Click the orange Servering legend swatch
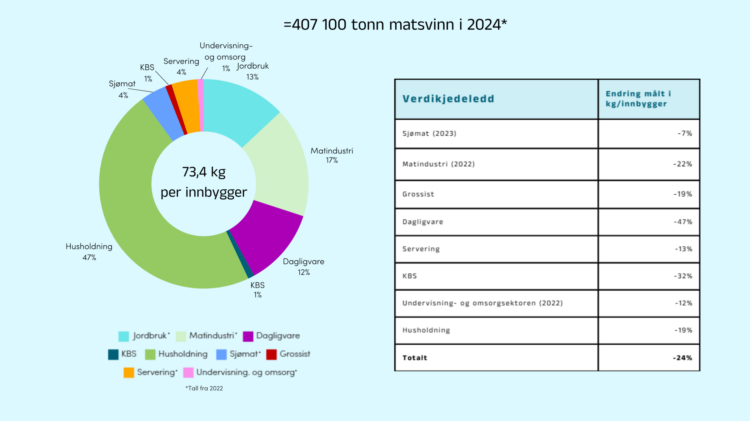 129,372
